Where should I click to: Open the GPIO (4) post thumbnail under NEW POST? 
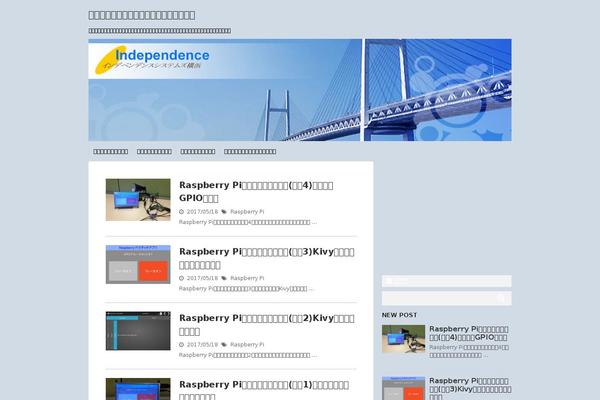[403, 339]
